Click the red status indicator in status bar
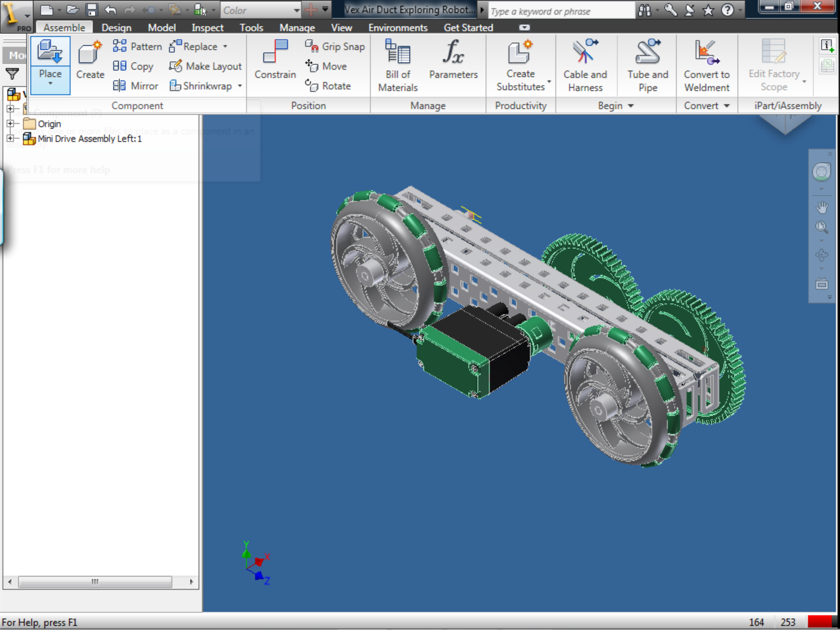The image size is (840, 630). pos(820,622)
